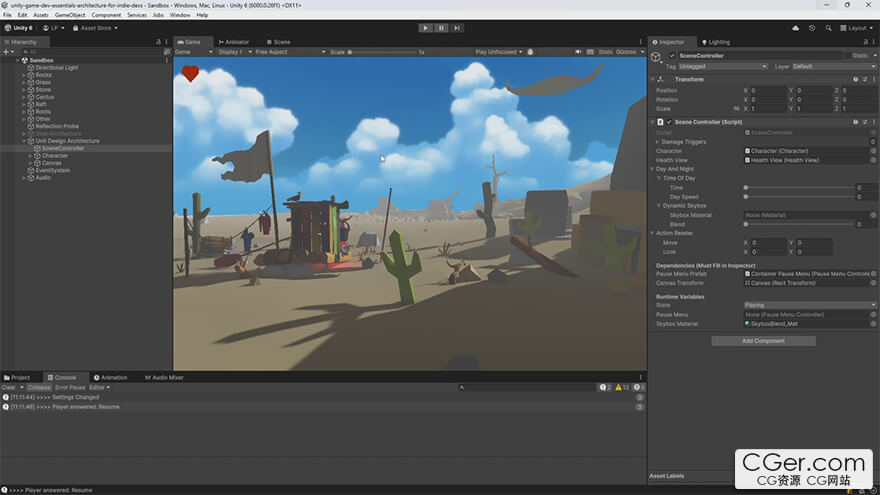The width and height of the screenshot is (880, 495).
Task: Expand the Rocks object in Hierarchy
Action: [x=24, y=75]
